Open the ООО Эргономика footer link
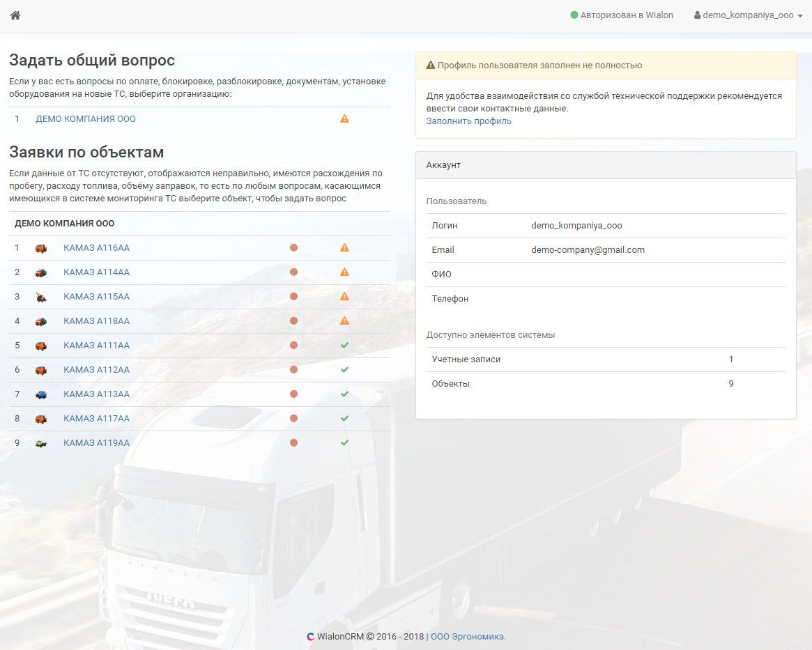The height and width of the screenshot is (650, 812). pyautogui.click(x=468, y=636)
